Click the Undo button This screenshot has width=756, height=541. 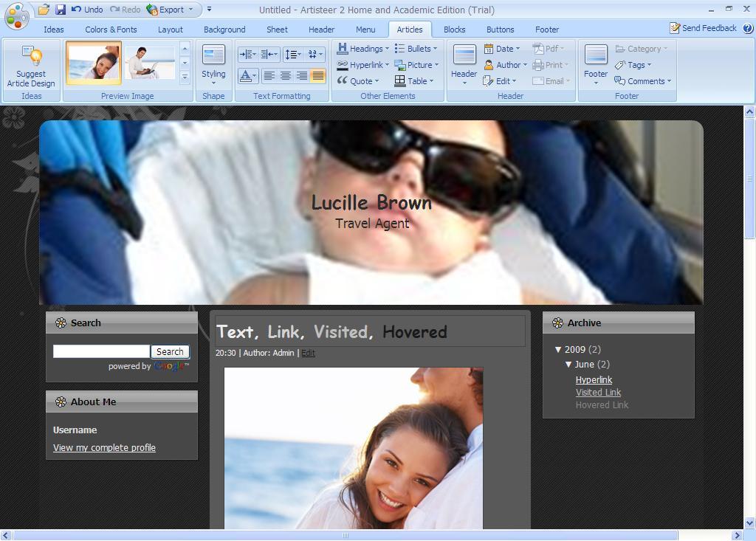(x=87, y=10)
